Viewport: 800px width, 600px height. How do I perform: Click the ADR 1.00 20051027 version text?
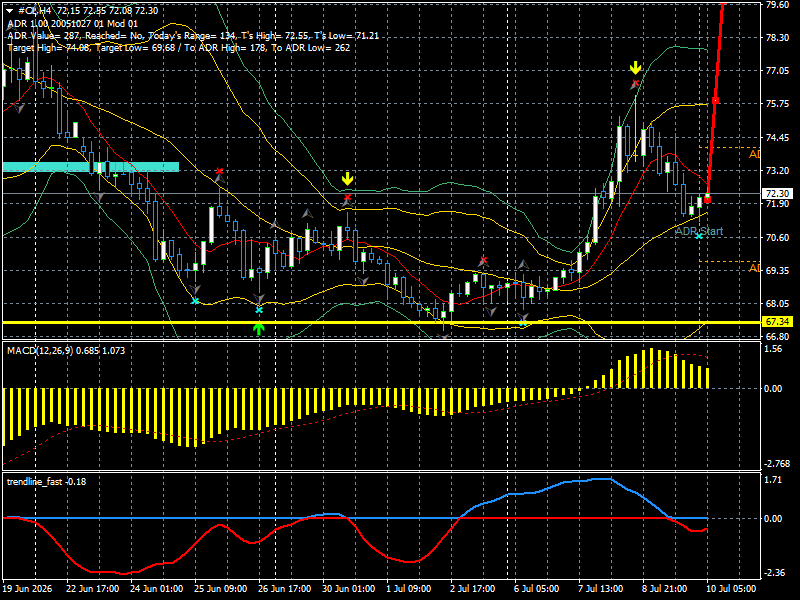[x=72, y=23]
